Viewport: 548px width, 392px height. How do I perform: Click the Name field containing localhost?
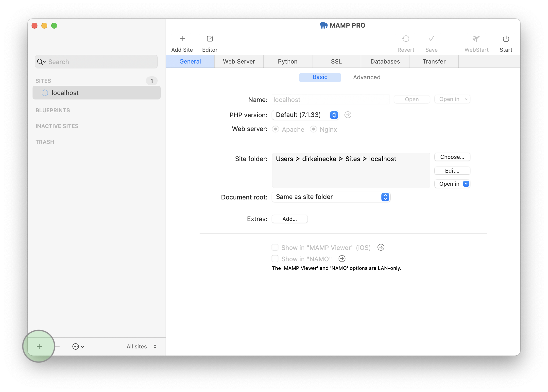(330, 99)
